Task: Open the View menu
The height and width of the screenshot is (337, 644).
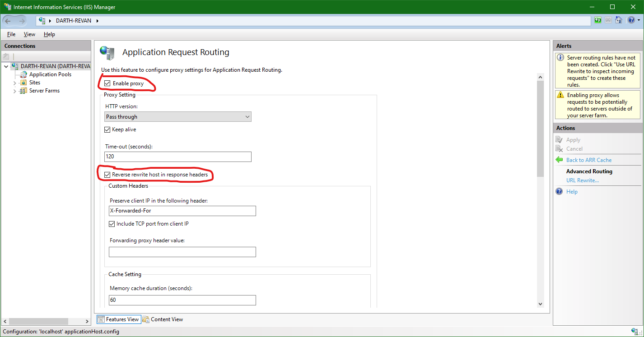Action: [x=29, y=34]
